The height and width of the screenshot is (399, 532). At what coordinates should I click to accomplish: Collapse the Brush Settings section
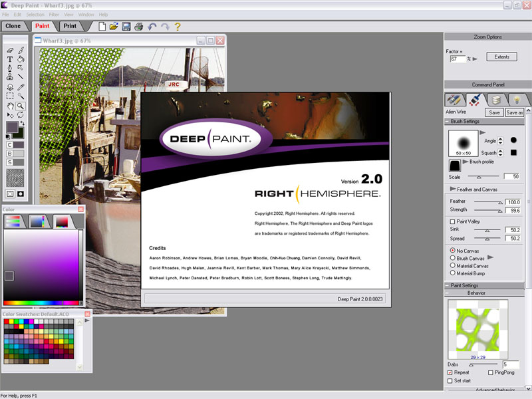pos(447,122)
